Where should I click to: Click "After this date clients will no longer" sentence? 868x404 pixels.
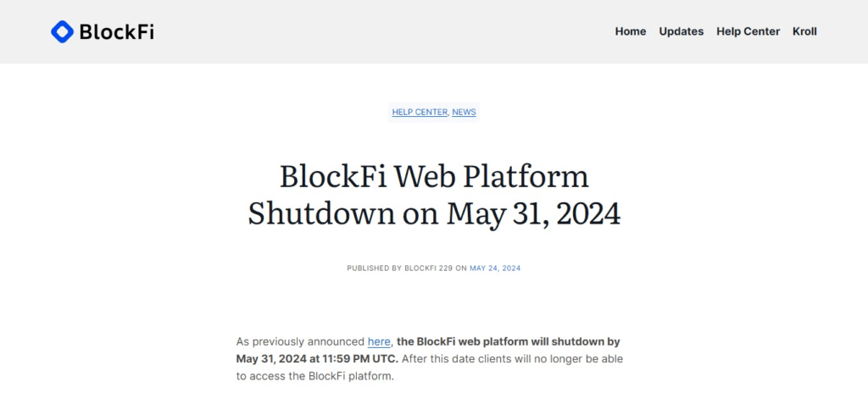[x=512, y=359]
